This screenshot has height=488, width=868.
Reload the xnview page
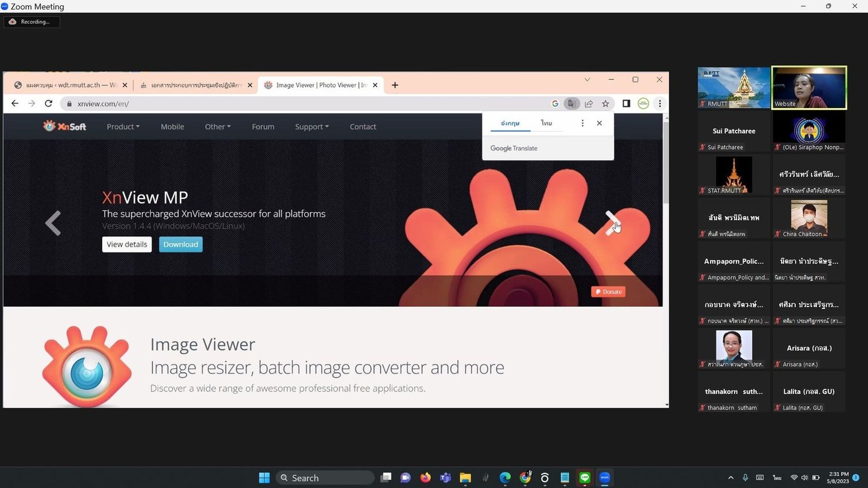point(48,104)
